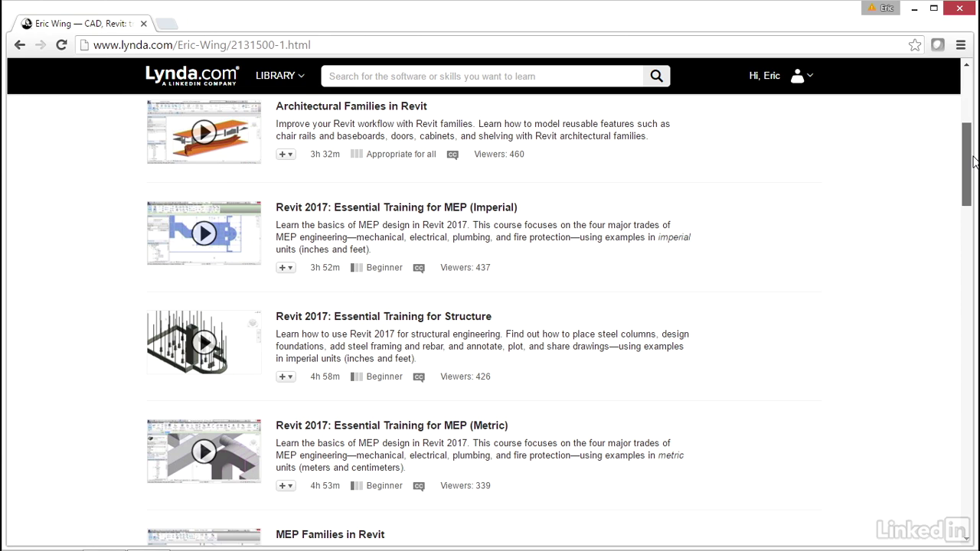Click the search magnifier button
This screenshot has height=551, width=980.
tap(656, 76)
